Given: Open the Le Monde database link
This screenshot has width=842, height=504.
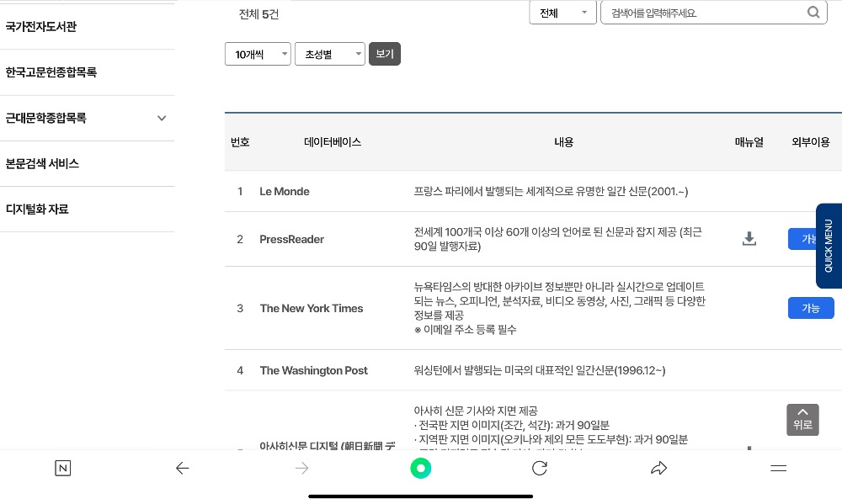Looking at the screenshot, I should click(x=285, y=192).
